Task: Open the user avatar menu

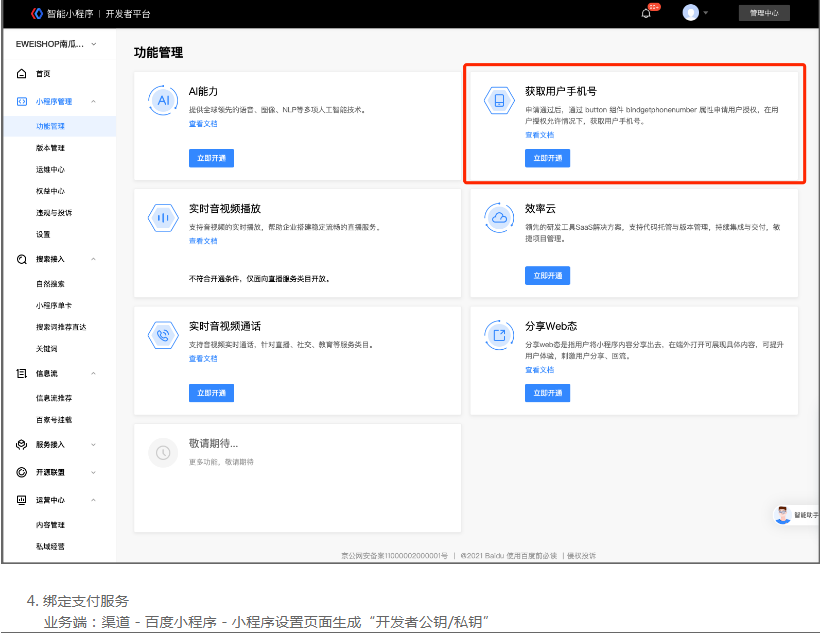Action: coord(690,13)
